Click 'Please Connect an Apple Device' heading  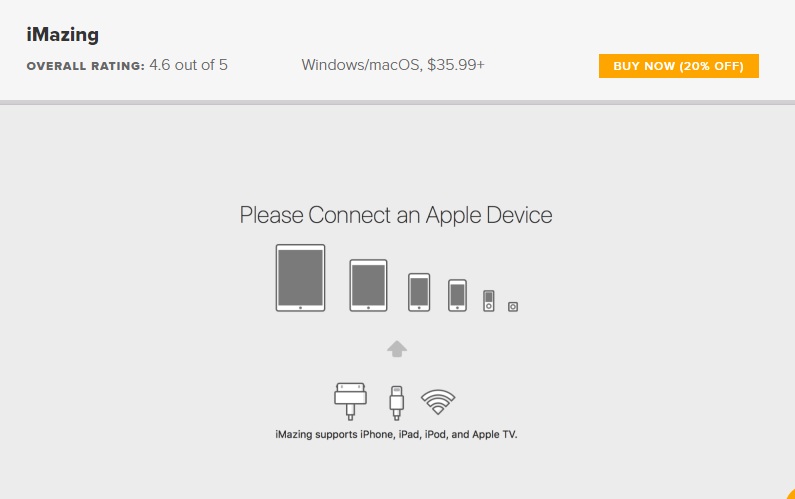coord(396,215)
